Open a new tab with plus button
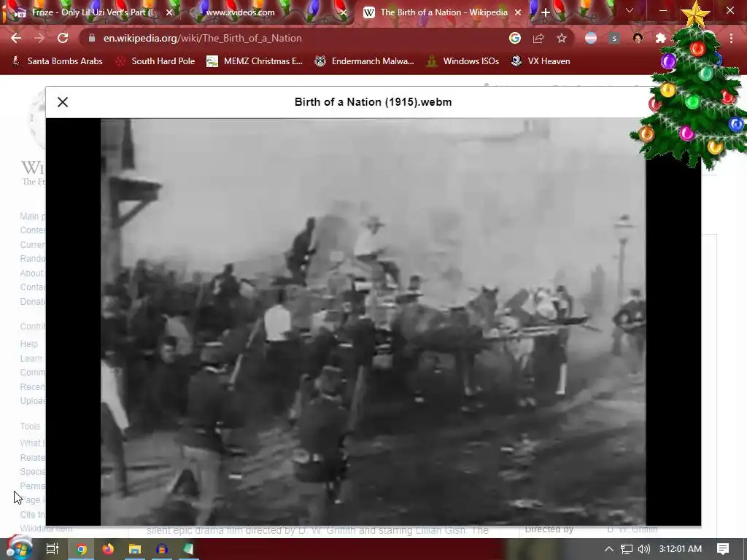The height and width of the screenshot is (560, 747). 546,12
